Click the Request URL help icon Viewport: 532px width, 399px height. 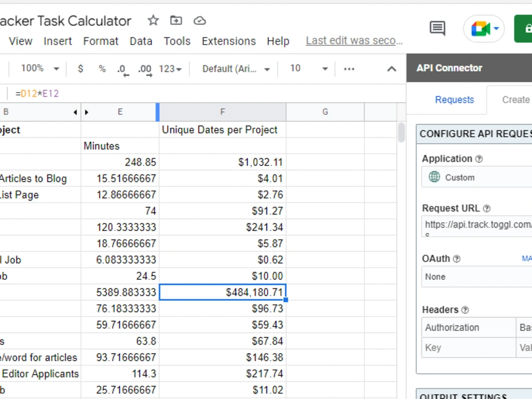coord(487,209)
